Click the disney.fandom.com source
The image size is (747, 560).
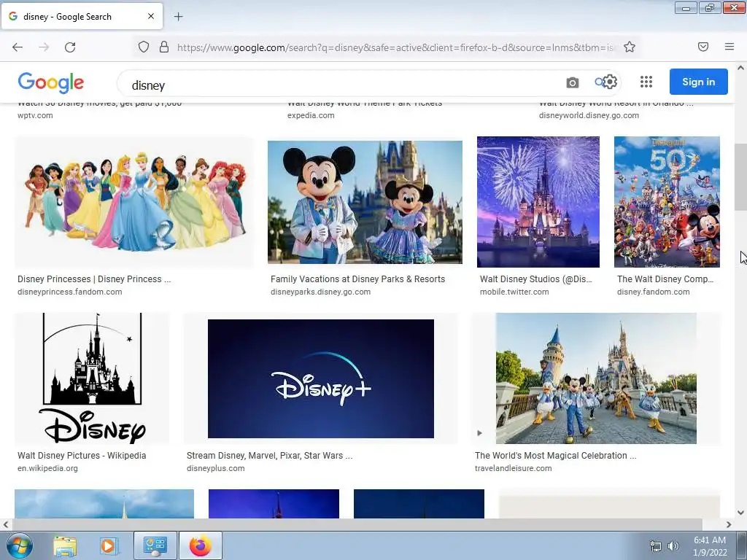(653, 292)
